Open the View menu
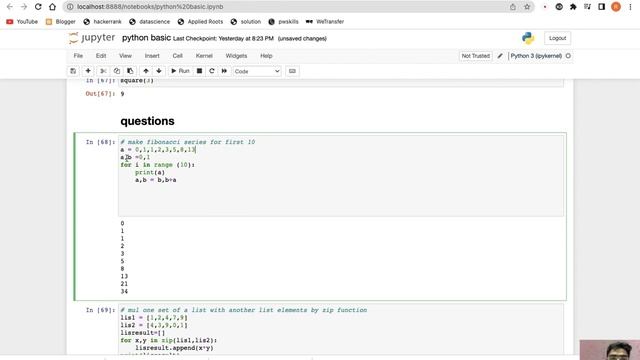 pyautogui.click(x=125, y=56)
